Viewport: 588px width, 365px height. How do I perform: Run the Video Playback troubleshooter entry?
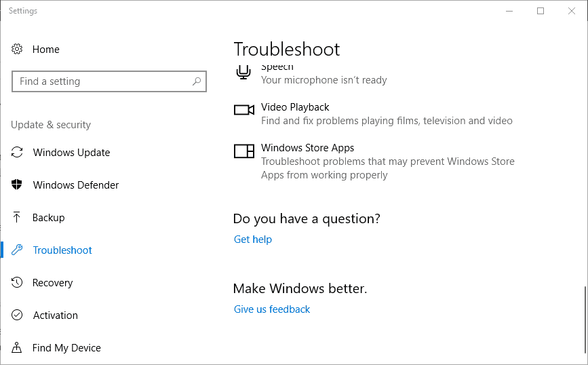tap(373, 114)
